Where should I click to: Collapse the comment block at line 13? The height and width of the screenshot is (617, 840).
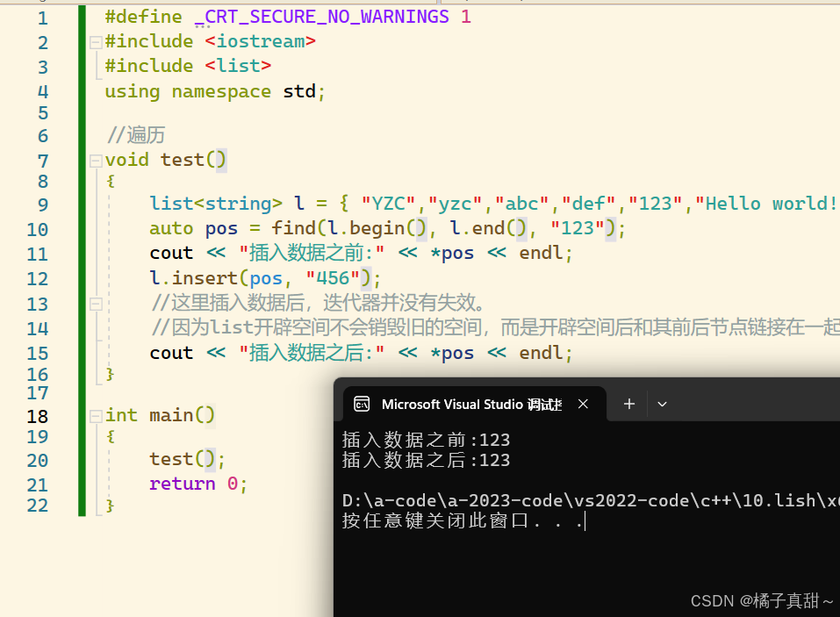(96, 305)
